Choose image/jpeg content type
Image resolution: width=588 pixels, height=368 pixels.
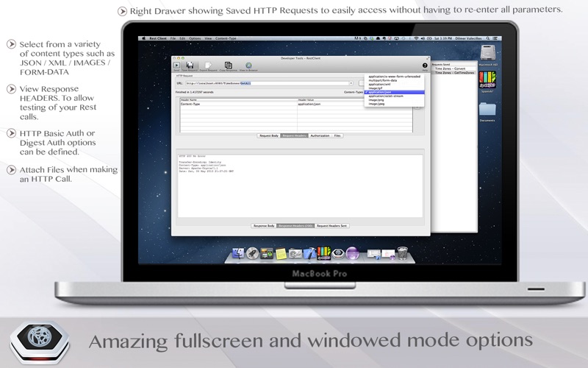[x=394, y=104]
